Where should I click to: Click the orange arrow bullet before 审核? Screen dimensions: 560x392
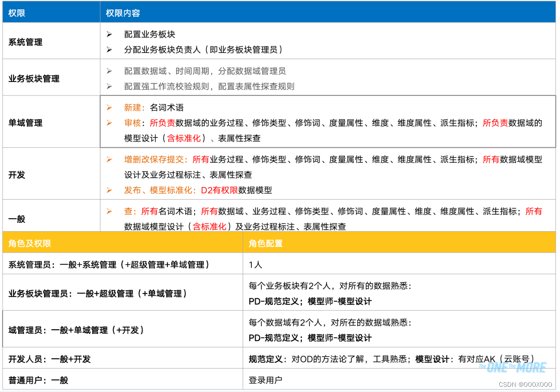(109, 123)
